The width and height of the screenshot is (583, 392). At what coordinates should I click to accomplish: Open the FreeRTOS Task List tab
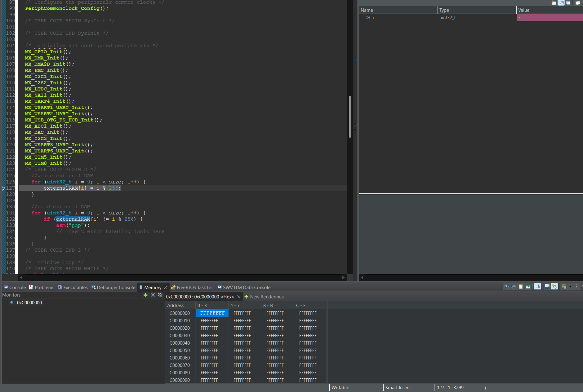click(x=193, y=288)
